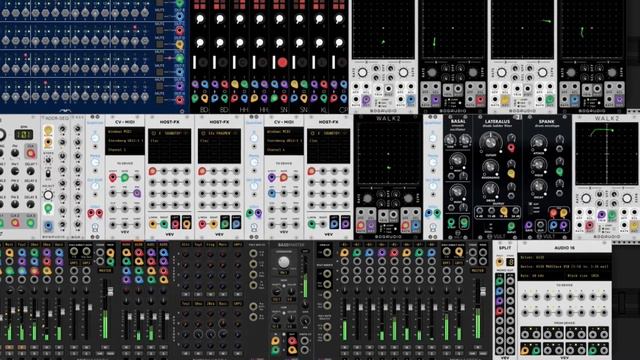Click the yellow jack atop ADDR-SEQ module
Viewport: 640px width, 360px height.
(x=48, y=131)
